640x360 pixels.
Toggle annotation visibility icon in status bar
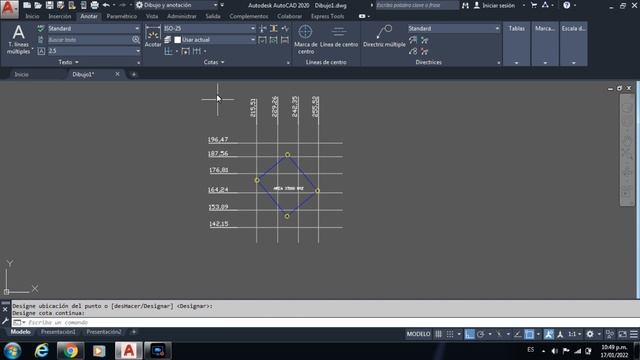(x=549, y=334)
